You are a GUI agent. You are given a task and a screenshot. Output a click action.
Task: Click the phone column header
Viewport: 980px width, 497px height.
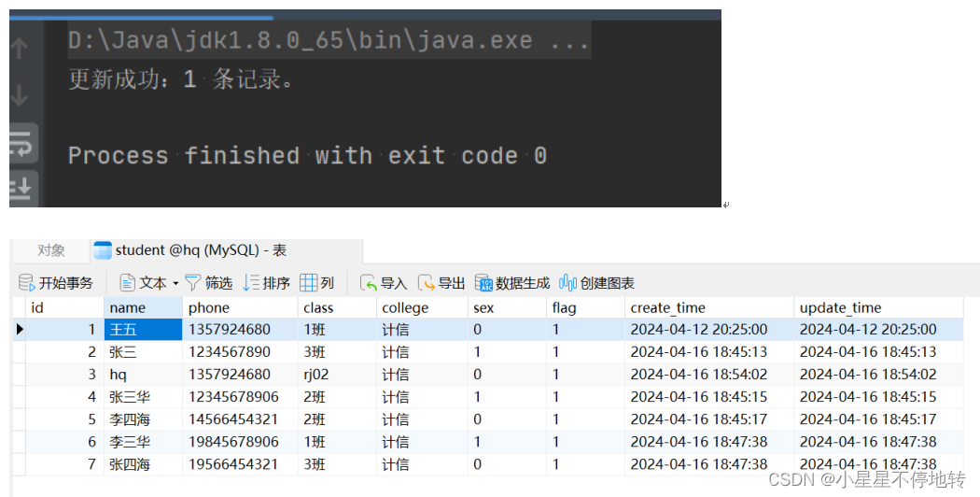pyautogui.click(x=240, y=307)
